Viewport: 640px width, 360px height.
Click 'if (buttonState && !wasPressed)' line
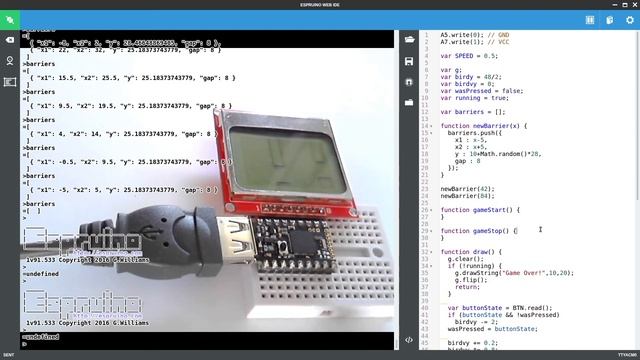(x=503, y=315)
